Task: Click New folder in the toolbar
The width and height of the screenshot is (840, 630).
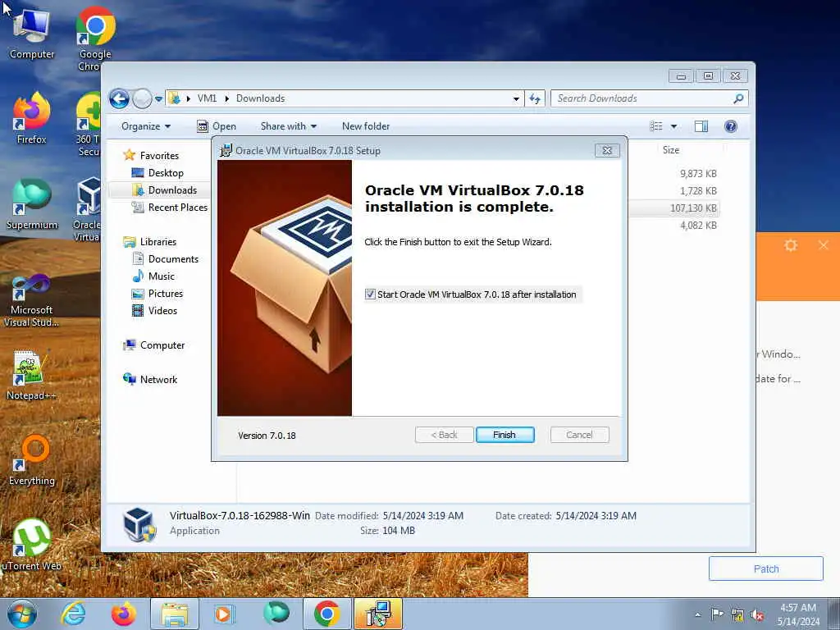Action: (x=366, y=126)
